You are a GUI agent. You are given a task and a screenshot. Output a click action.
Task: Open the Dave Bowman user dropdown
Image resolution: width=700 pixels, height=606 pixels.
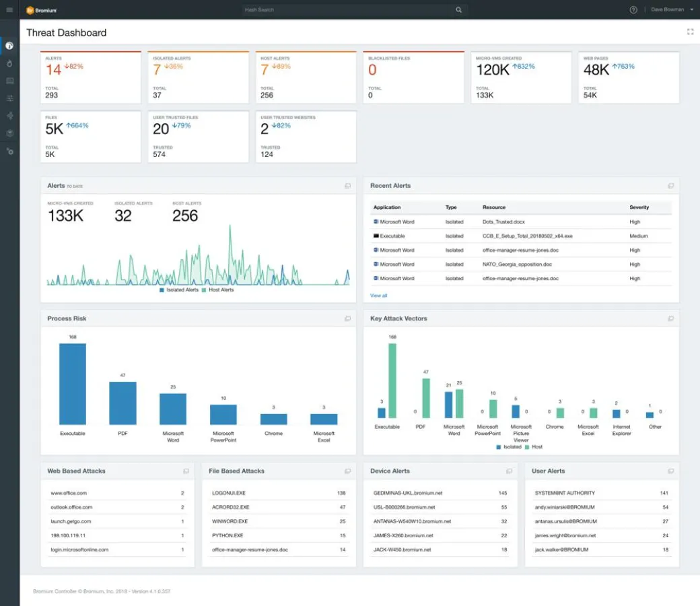[672, 10]
